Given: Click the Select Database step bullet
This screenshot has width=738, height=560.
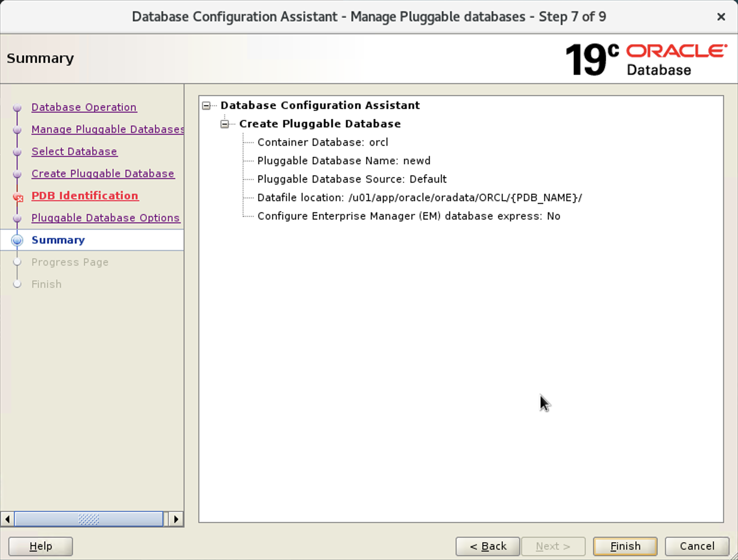Looking at the screenshot, I should [x=18, y=152].
